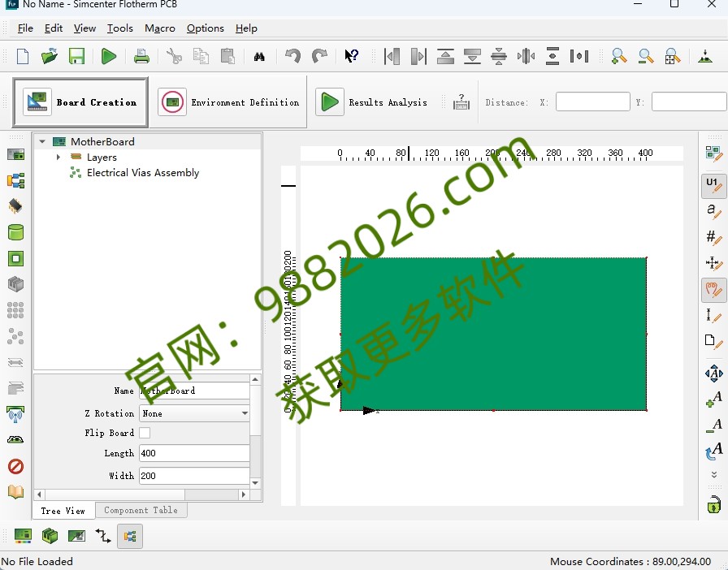Open the Edit menu
The height and width of the screenshot is (570, 728).
pyautogui.click(x=54, y=28)
